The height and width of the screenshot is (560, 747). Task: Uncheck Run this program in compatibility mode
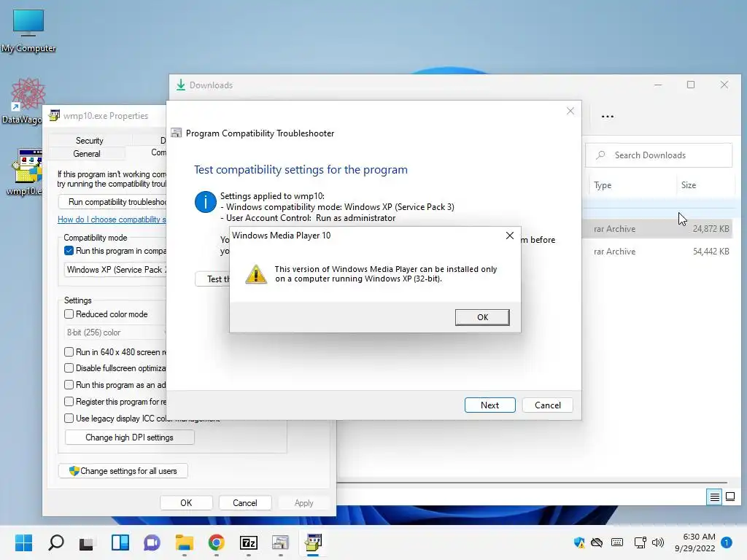pos(69,251)
